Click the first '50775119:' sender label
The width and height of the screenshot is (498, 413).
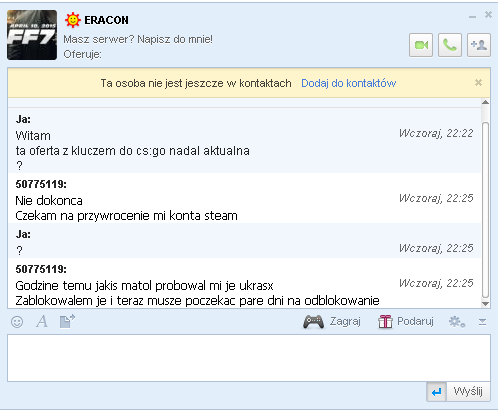41,184
